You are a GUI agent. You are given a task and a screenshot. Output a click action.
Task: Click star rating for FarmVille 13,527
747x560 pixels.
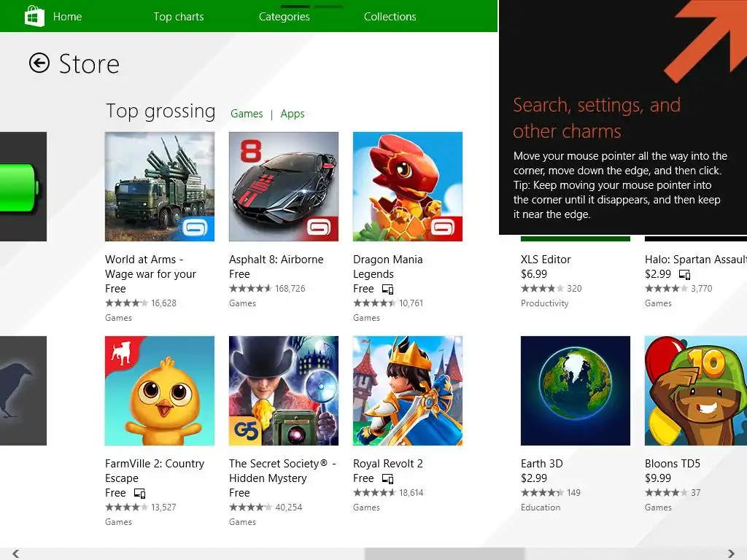coord(126,507)
